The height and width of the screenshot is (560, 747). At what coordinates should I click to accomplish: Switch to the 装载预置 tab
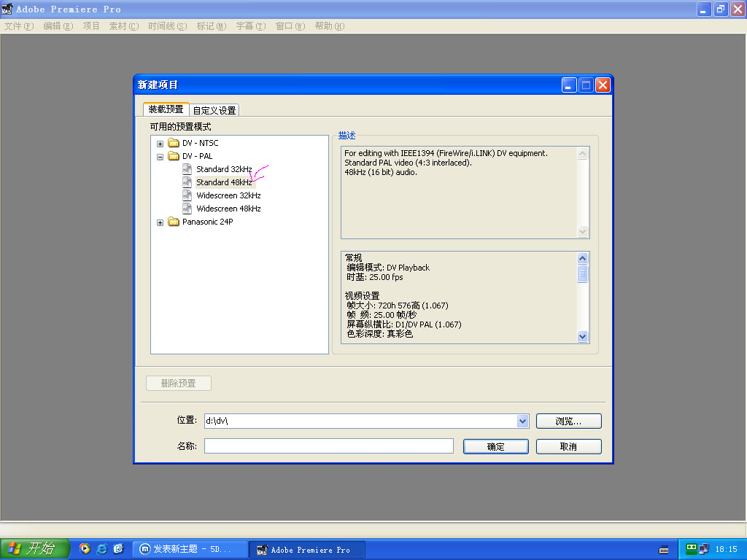pos(166,109)
